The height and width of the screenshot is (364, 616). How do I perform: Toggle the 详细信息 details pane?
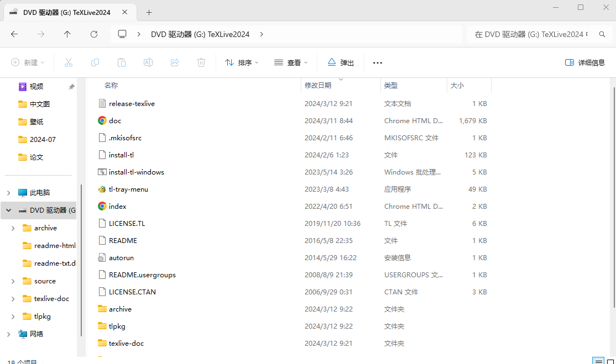point(584,62)
